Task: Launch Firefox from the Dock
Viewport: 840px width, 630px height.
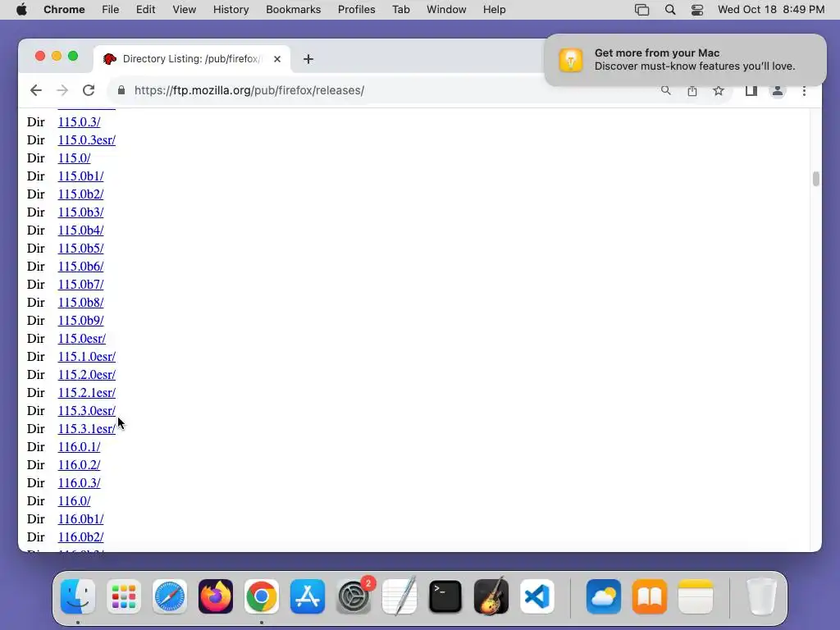Action: [216, 596]
